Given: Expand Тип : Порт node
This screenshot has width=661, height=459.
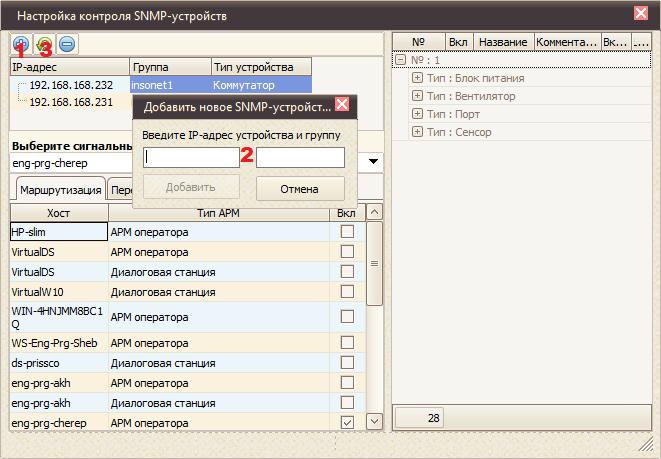Looking at the screenshot, I should (417, 114).
